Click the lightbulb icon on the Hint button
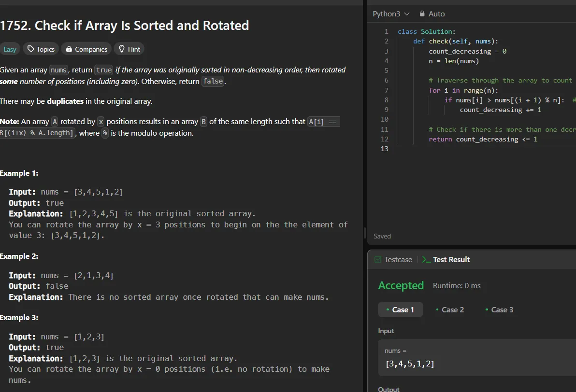576x392 pixels. pos(121,49)
